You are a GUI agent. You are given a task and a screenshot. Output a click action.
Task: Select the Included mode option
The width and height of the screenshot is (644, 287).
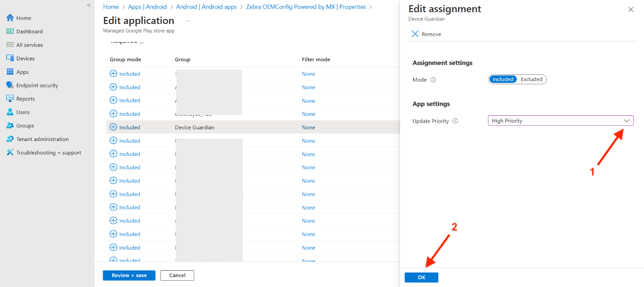503,79
